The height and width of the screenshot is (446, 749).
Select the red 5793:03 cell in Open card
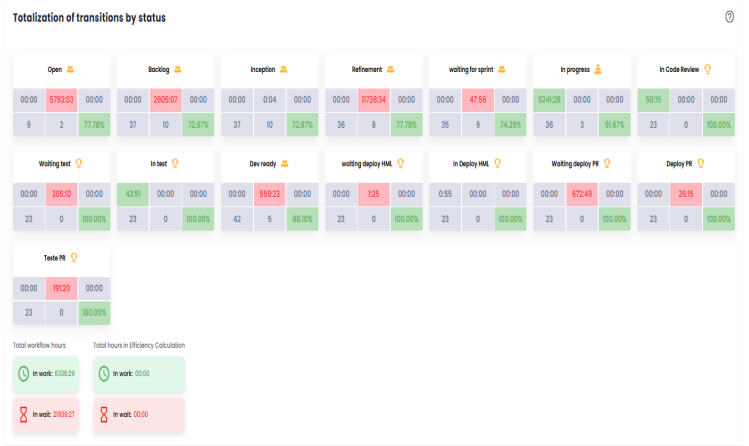coord(62,99)
